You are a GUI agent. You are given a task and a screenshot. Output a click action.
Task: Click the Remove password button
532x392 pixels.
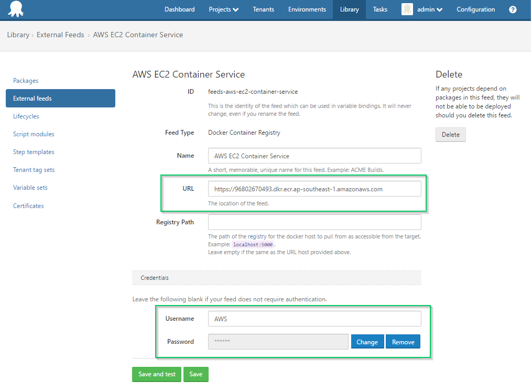[x=403, y=342]
